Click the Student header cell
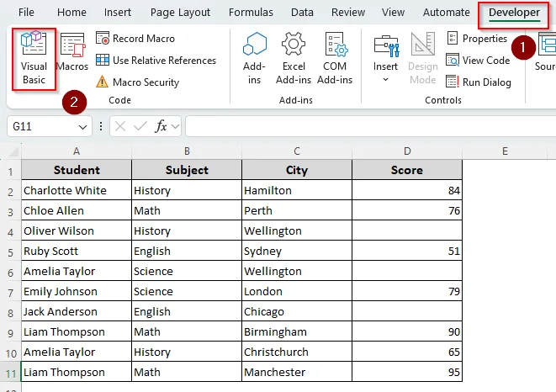This screenshot has width=556, height=392. click(x=77, y=170)
